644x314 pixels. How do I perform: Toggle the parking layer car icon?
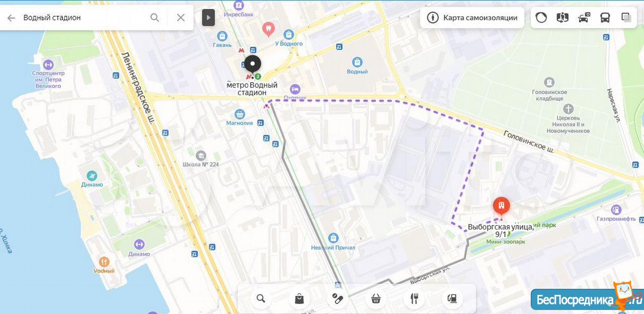(584, 18)
